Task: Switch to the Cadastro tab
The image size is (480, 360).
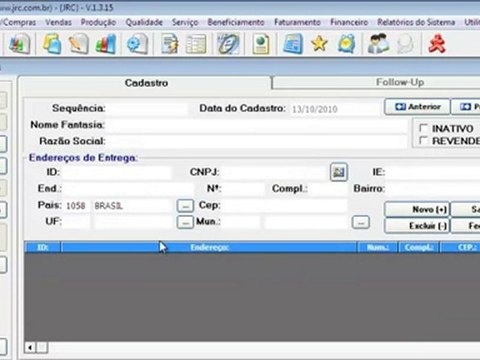Action: 146,83
